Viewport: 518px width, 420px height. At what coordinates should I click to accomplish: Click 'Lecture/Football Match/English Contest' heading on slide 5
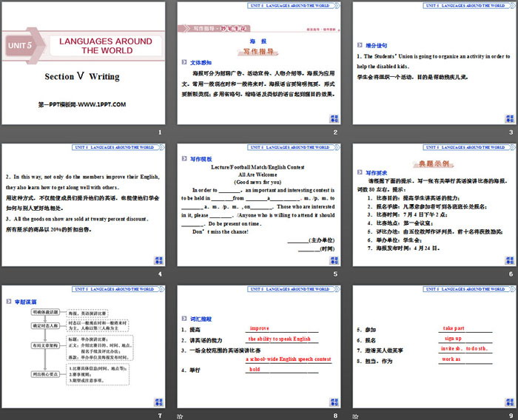(x=258, y=167)
